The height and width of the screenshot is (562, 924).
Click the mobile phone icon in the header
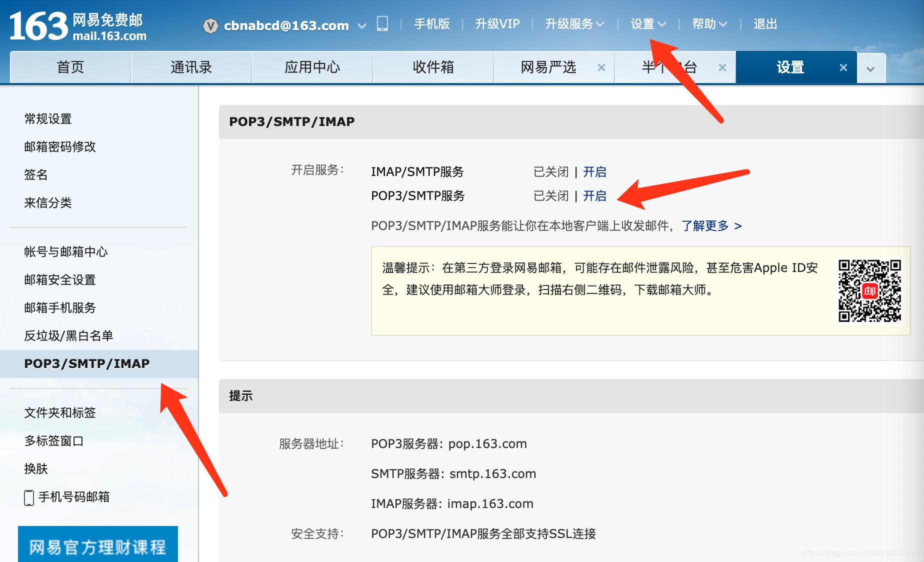coord(382,24)
